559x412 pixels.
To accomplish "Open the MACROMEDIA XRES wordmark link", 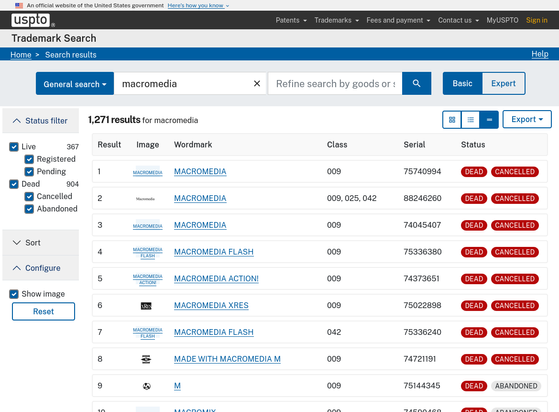I will [x=211, y=305].
